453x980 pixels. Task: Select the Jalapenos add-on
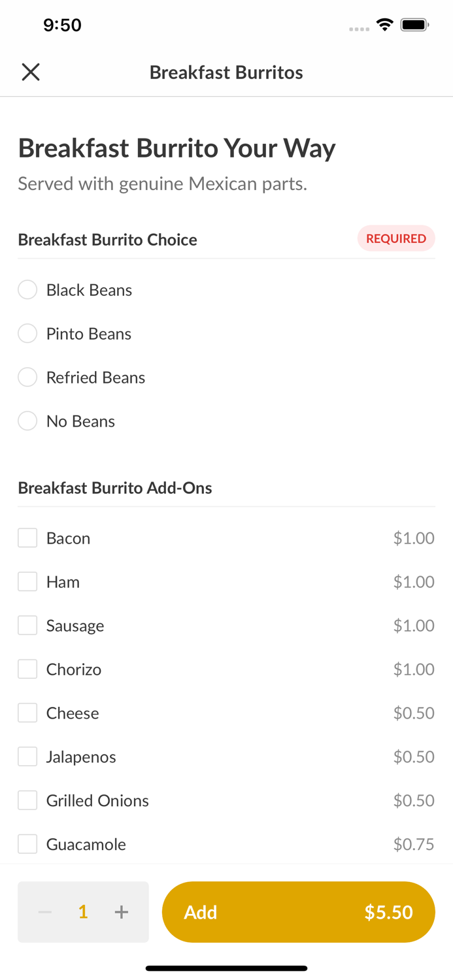pyautogui.click(x=27, y=757)
